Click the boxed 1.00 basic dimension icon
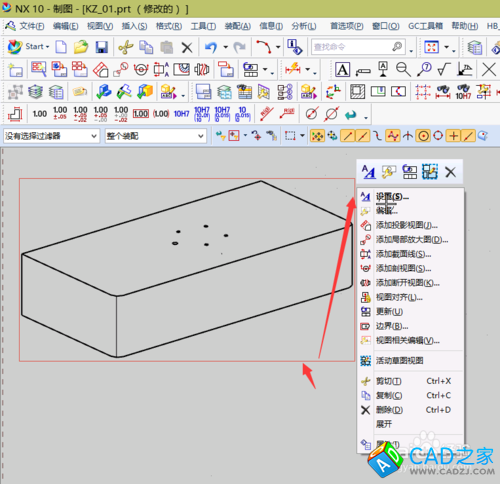The height and width of the screenshot is (484, 500). click(141, 114)
